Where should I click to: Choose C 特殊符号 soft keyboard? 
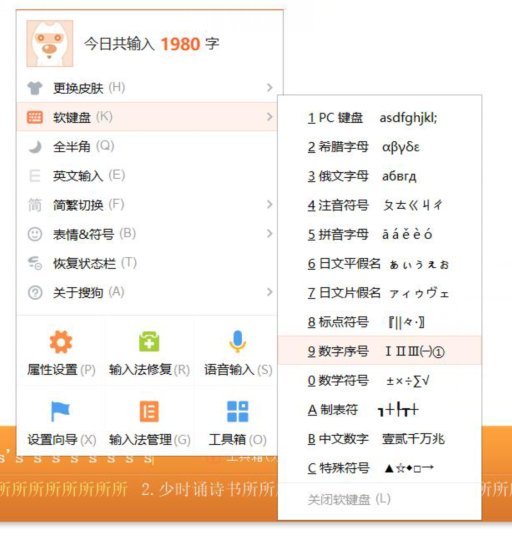[x=380, y=468]
